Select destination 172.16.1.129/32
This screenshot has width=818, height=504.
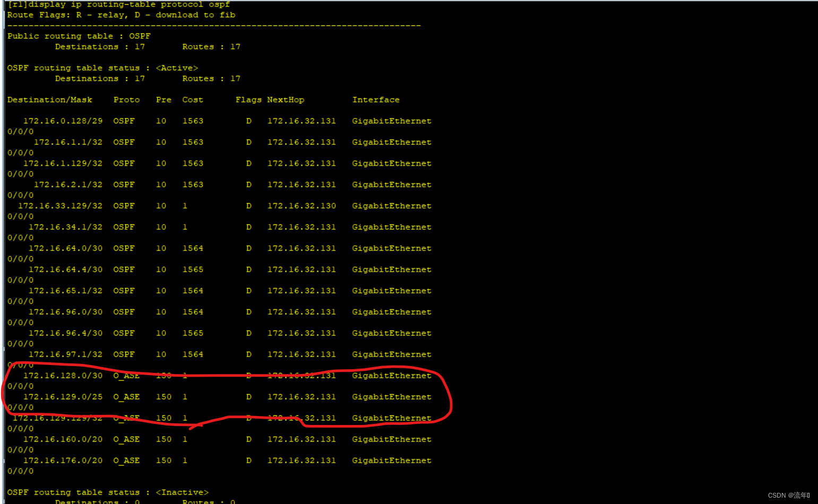click(63, 163)
